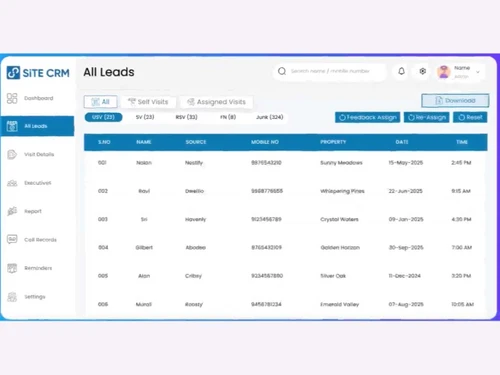Click property Golden Horizon
The image size is (500, 375).
pos(340,248)
